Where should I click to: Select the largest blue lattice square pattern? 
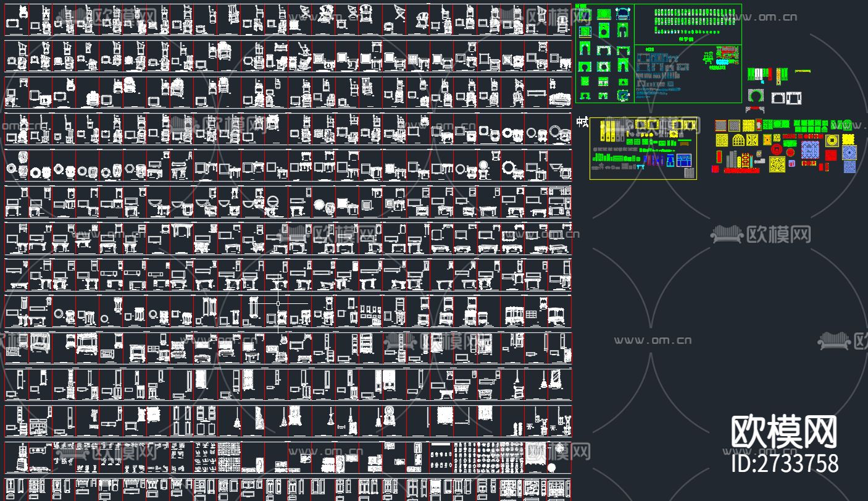click(x=810, y=149)
